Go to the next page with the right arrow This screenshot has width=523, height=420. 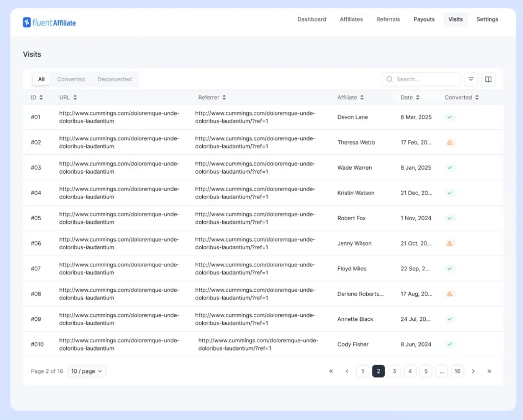tap(473, 371)
